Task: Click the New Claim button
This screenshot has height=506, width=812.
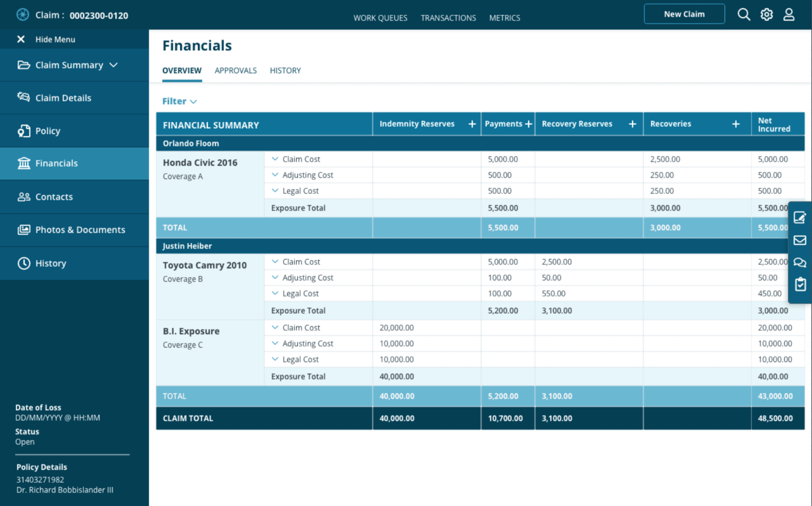Action: tap(684, 14)
